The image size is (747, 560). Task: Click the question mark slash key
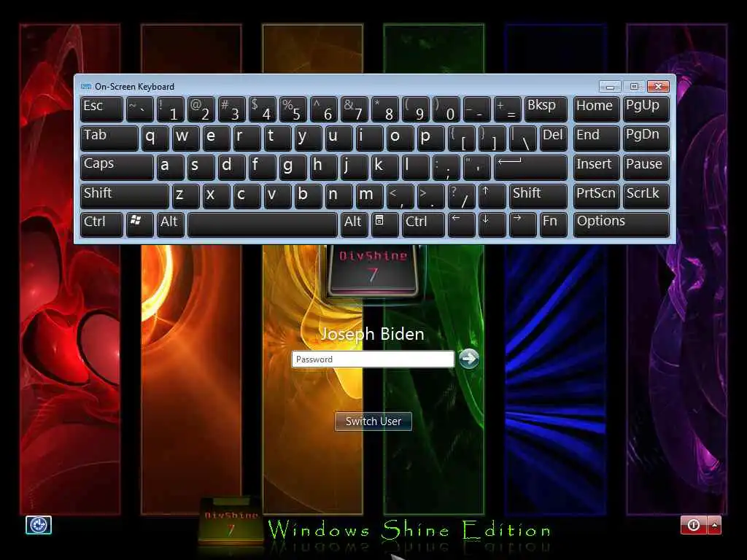[x=461, y=195]
